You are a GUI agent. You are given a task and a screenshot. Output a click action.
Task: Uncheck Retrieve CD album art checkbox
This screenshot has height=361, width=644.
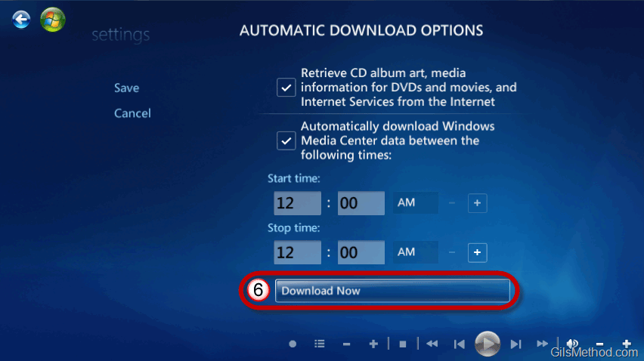click(x=286, y=88)
